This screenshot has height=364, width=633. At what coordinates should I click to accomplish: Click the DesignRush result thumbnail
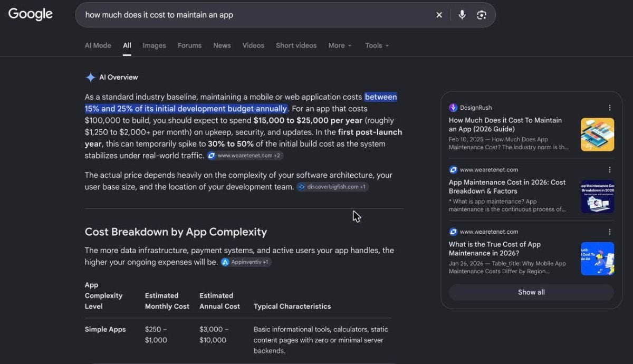click(x=597, y=135)
